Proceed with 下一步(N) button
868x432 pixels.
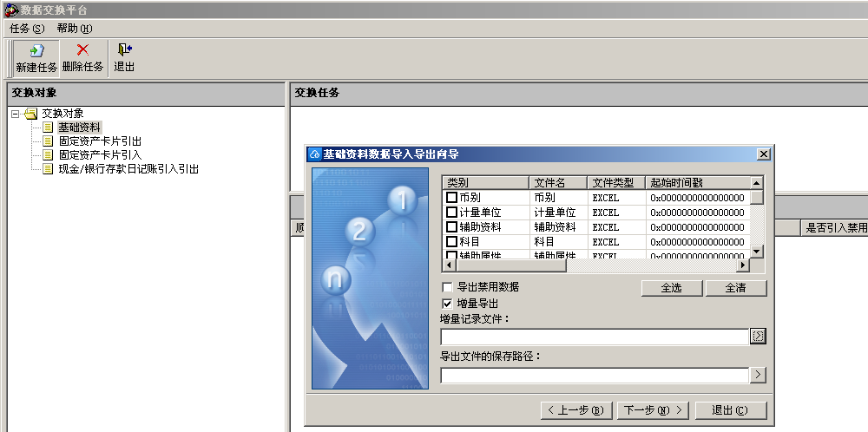(654, 410)
